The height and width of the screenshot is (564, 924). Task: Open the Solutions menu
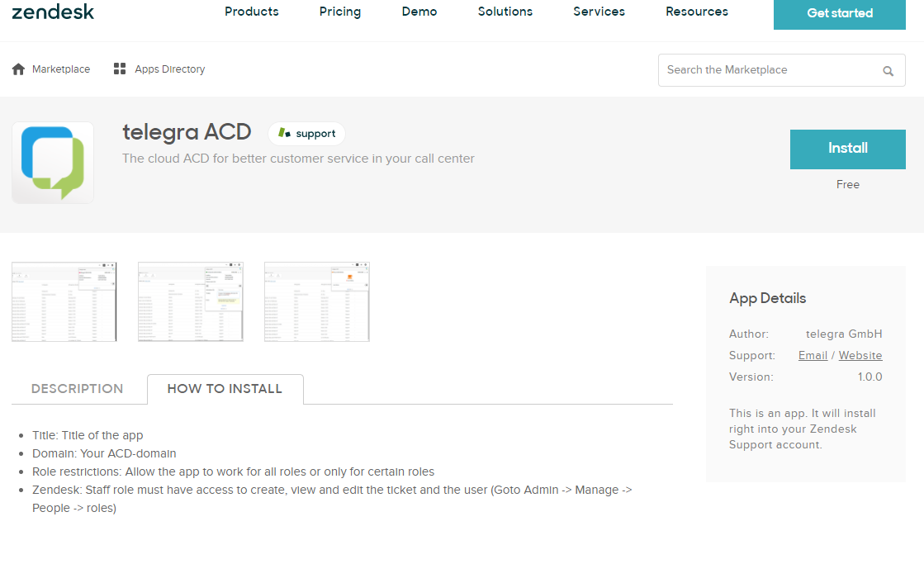(505, 12)
